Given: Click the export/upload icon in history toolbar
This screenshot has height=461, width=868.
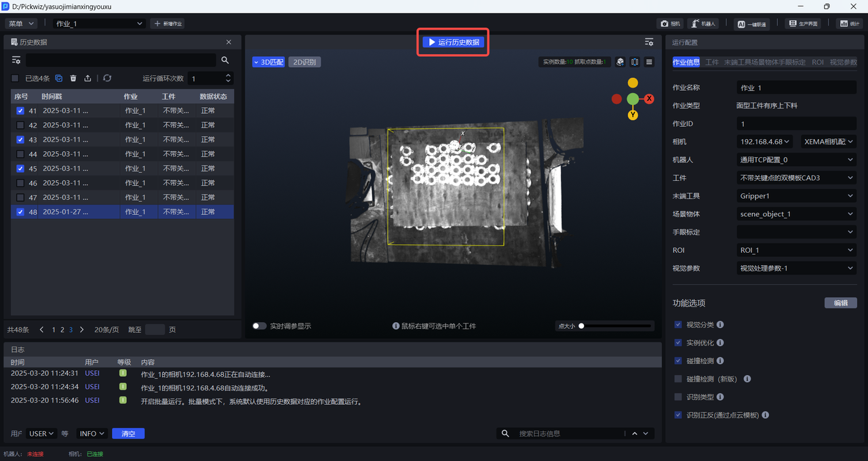Looking at the screenshot, I should pyautogui.click(x=87, y=79).
